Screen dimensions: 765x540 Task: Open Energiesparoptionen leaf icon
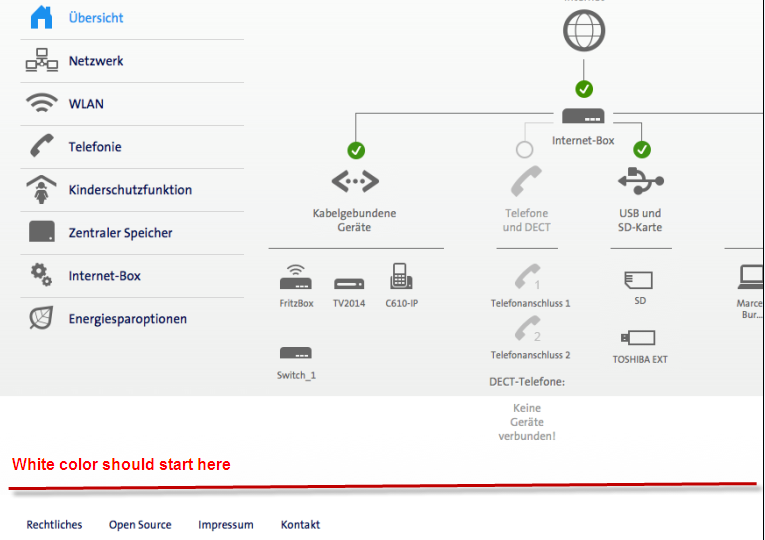pyautogui.click(x=41, y=318)
